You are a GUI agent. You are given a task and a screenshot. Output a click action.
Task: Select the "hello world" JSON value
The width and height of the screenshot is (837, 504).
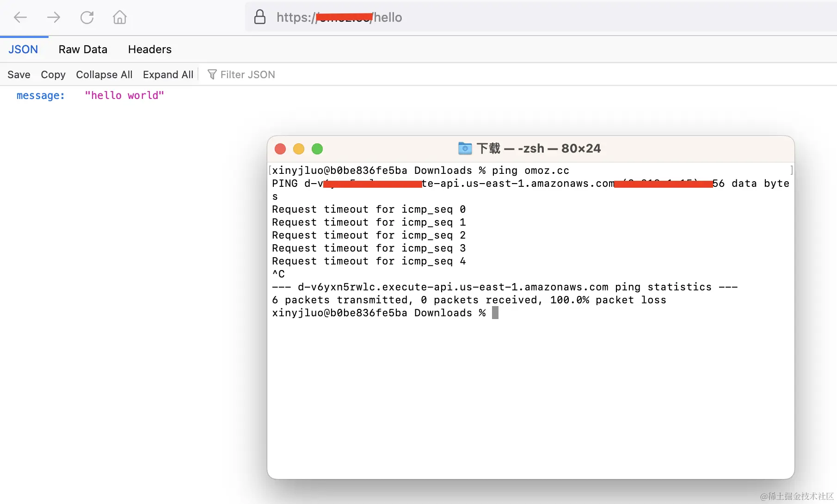[x=124, y=95]
